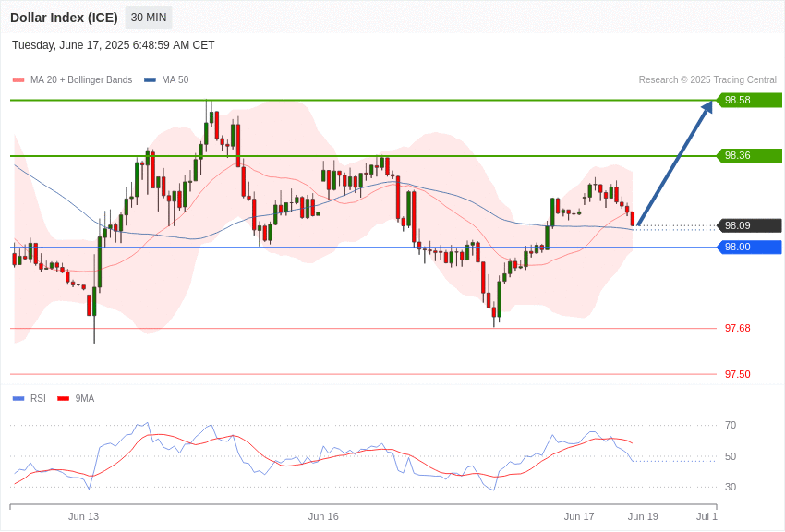Click the Jun 19 date axis label
Viewport: 785px width, 532px height.
[644, 516]
